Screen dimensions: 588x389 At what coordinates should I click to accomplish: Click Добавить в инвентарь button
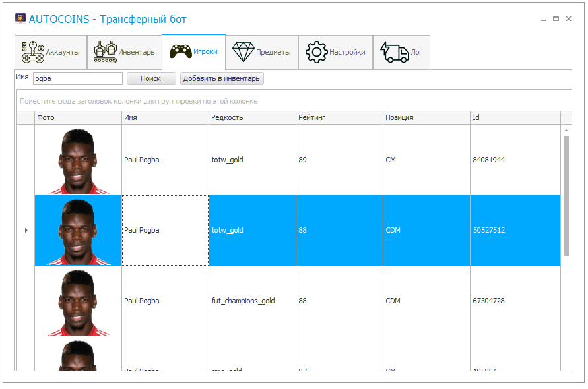[222, 78]
